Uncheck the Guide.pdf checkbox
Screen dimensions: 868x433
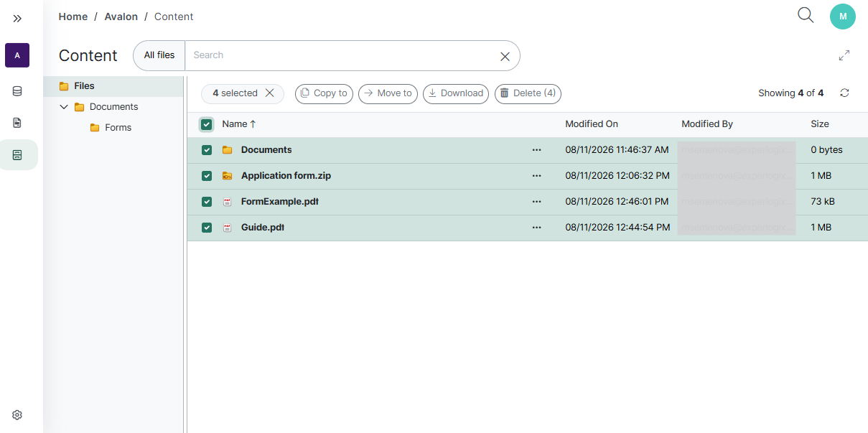coord(207,228)
